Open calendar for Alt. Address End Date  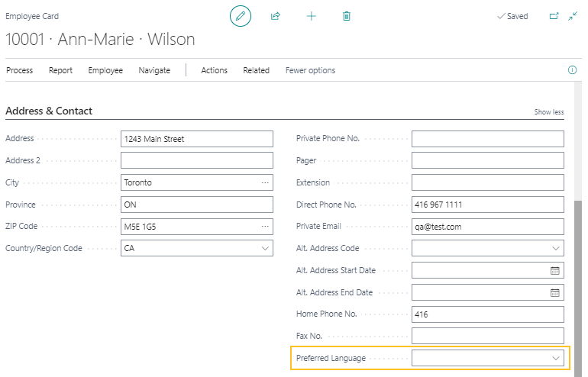pyautogui.click(x=554, y=292)
